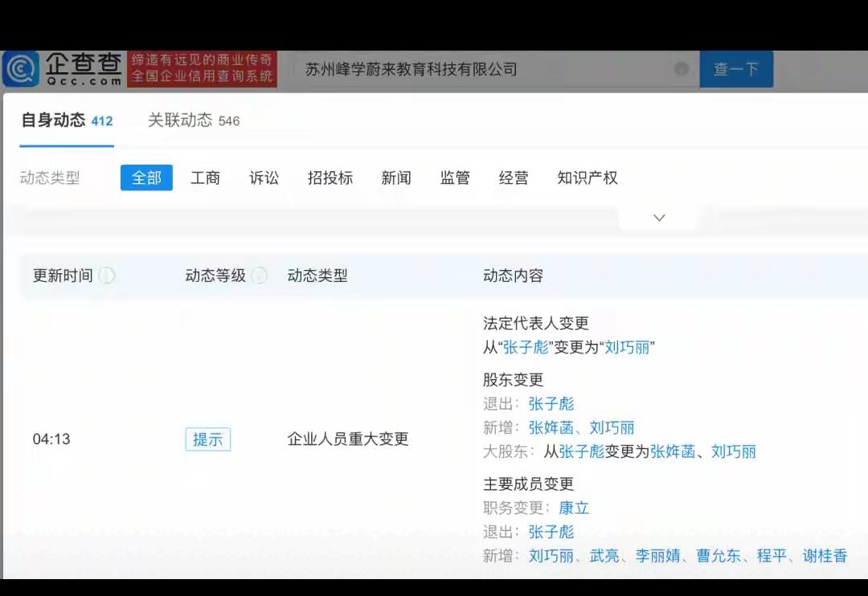Open 刘巧丽 link in 大股东 row
The image size is (868, 596).
pos(734,451)
